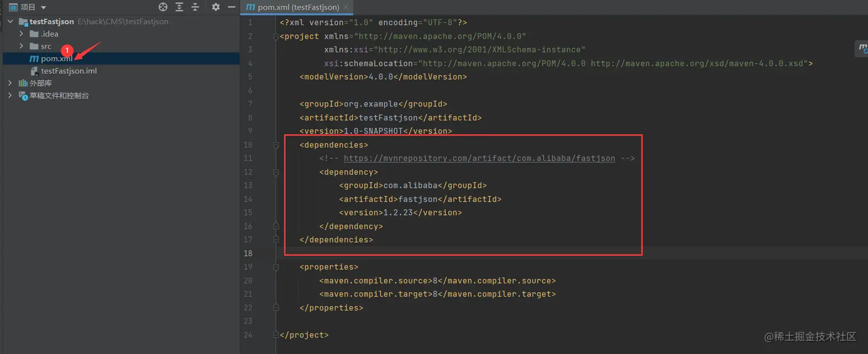Click fold end marker at line 16

point(276,226)
